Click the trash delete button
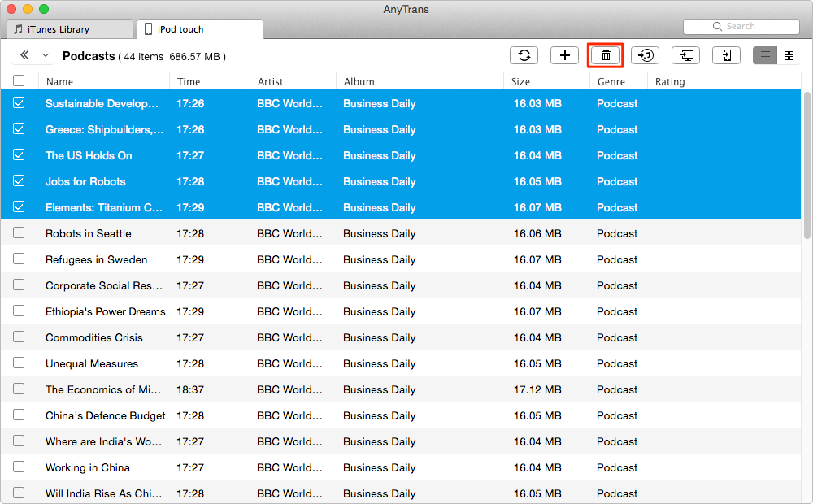This screenshot has width=813, height=504. click(605, 55)
